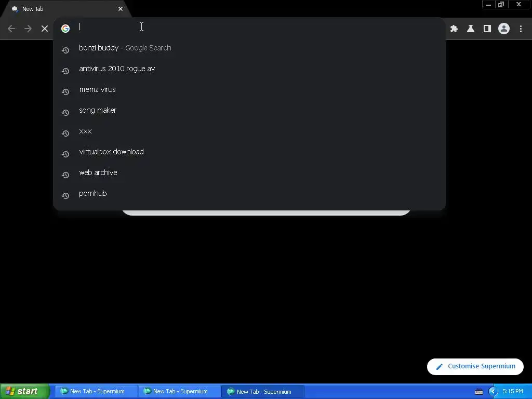This screenshot has width=532, height=399.
Task: Click history icon beside web archive
Action: click(65, 175)
